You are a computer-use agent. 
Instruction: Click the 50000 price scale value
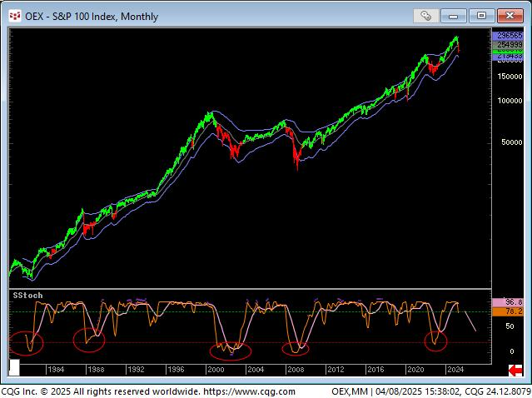pos(512,142)
